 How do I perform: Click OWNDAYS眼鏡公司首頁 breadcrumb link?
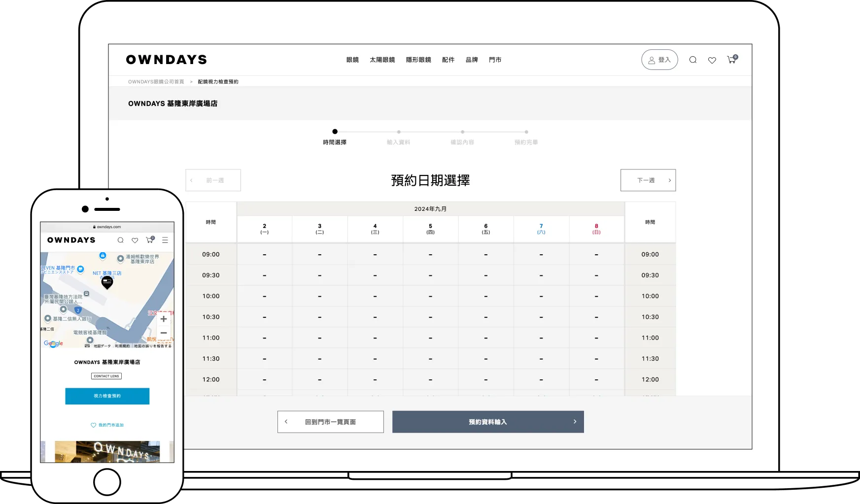click(x=156, y=82)
